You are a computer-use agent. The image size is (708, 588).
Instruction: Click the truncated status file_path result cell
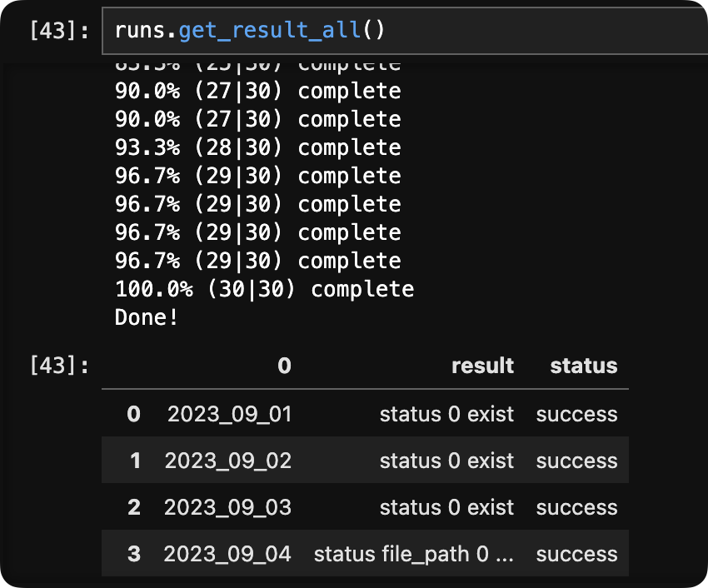pyautogui.click(x=413, y=554)
